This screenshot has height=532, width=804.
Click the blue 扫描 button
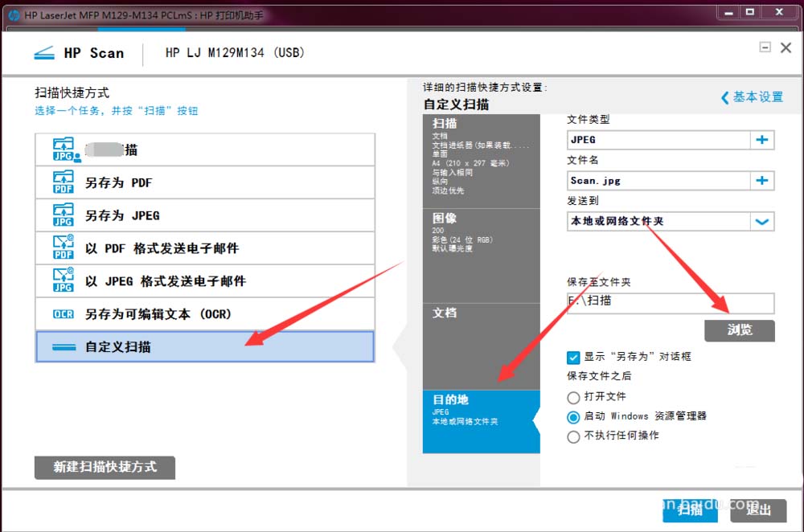(690, 510)
